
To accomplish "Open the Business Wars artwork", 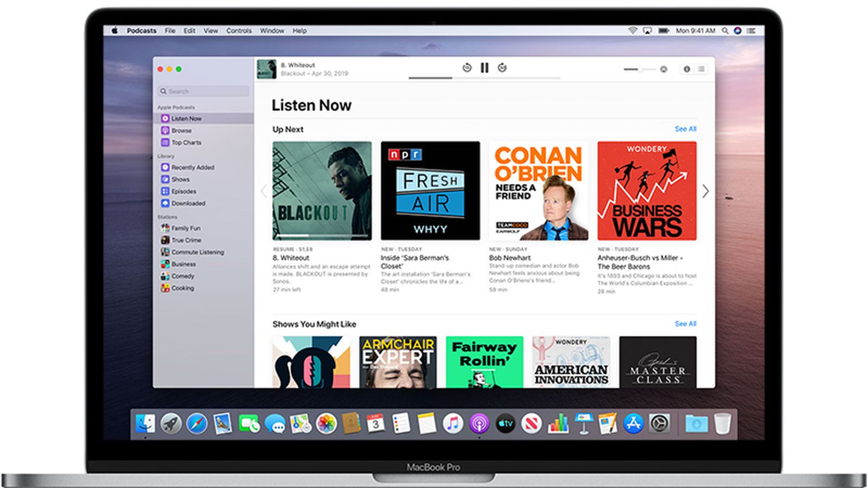I will [647, 191].
